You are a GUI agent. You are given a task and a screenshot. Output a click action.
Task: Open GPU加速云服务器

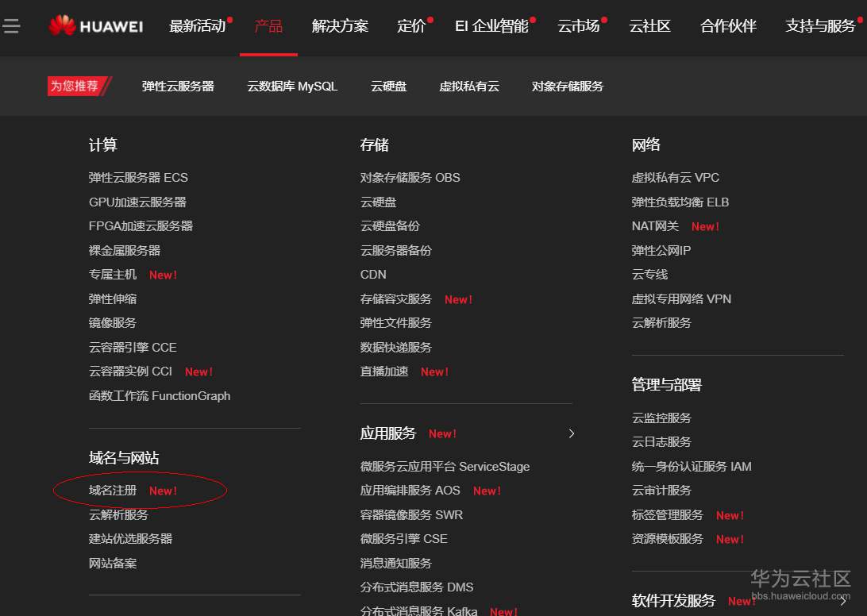pyautogui.click(x=137, y=202)
